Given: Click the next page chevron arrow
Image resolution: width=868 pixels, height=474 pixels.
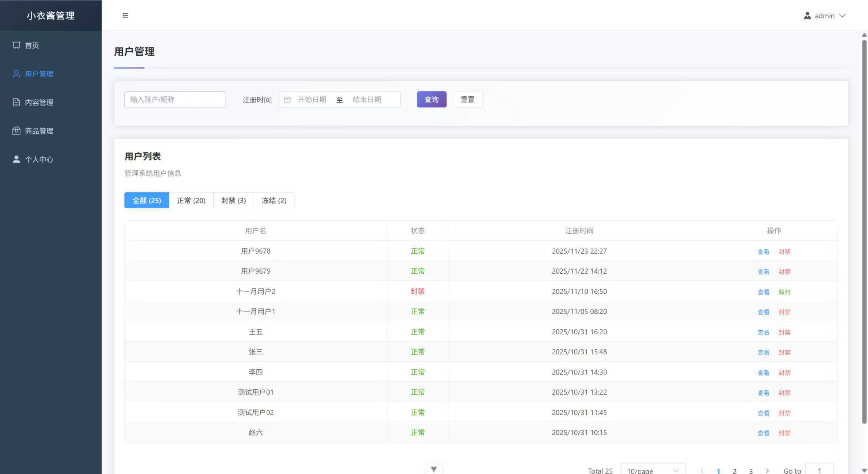Looking at the screenshot, I should point(767,471).
